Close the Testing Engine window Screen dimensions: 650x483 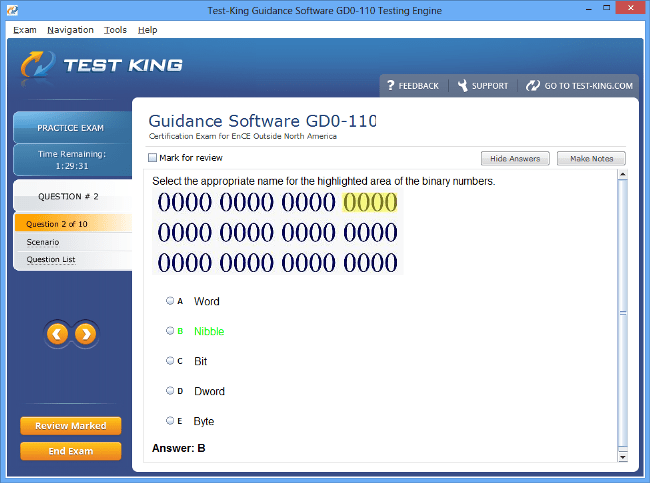(x=630, y=8)
